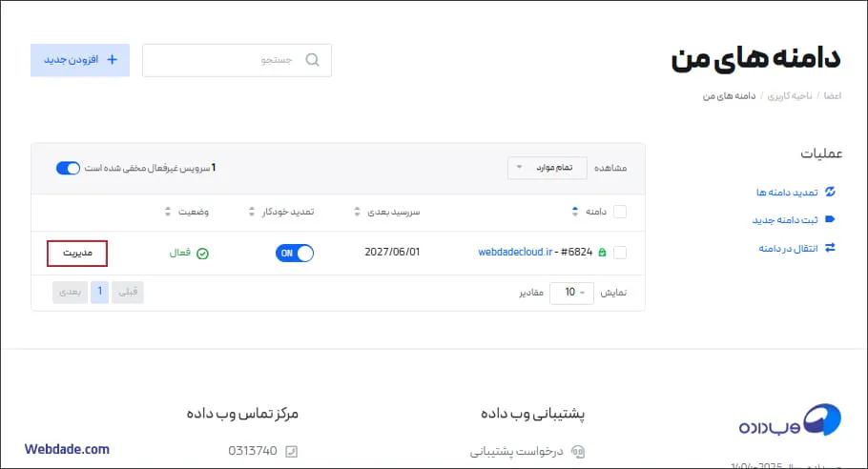Open the webdadecloud.ir domain link

pyautogui.click(x=515, y=253)
